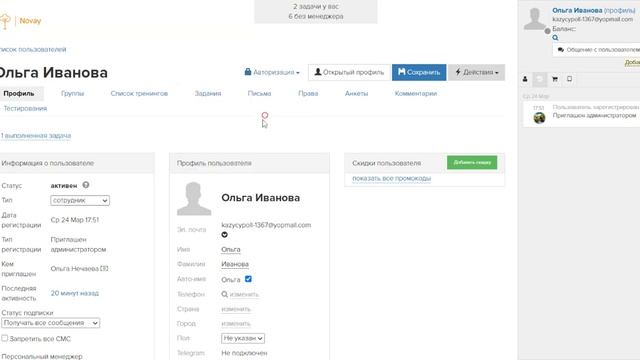Click изменить for Телефон
Image resolution: width=640 pixels, height=360 pixels.
[x=244, y=294]
